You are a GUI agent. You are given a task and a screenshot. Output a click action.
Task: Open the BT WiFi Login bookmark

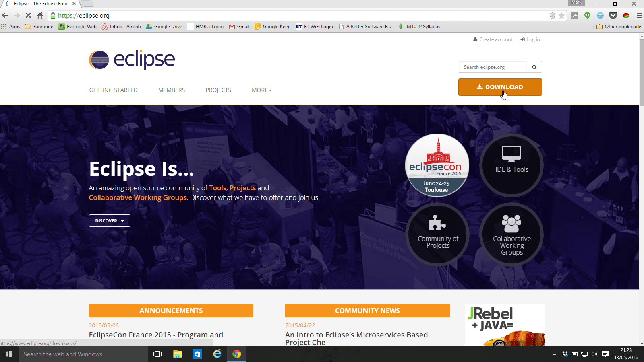click(314, 27)
